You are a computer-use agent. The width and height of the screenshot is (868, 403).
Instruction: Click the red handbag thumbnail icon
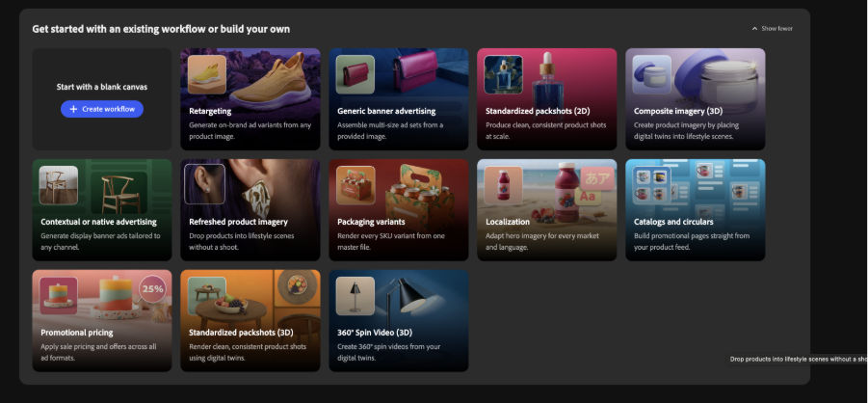pos(355,75)
